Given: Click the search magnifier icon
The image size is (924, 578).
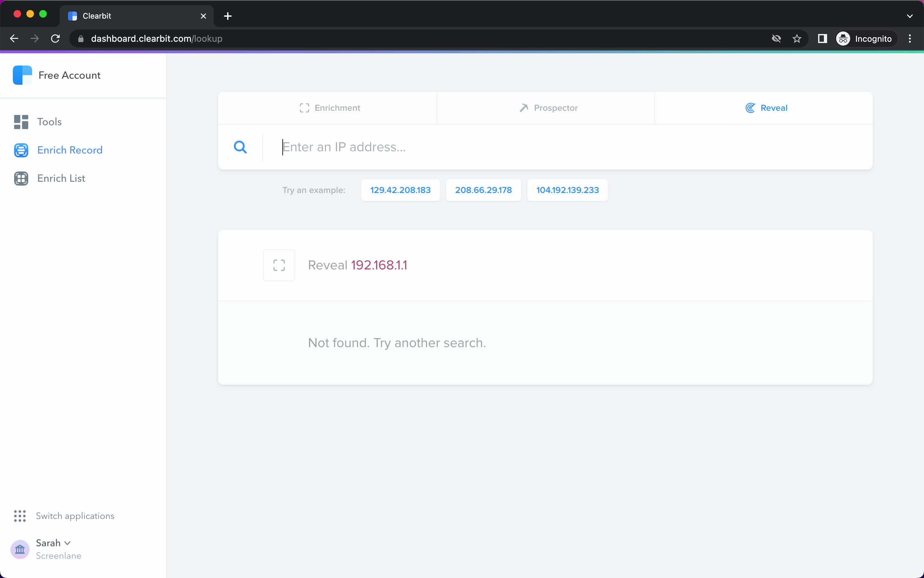Looking at the screenshot, I should pos(240,147).
